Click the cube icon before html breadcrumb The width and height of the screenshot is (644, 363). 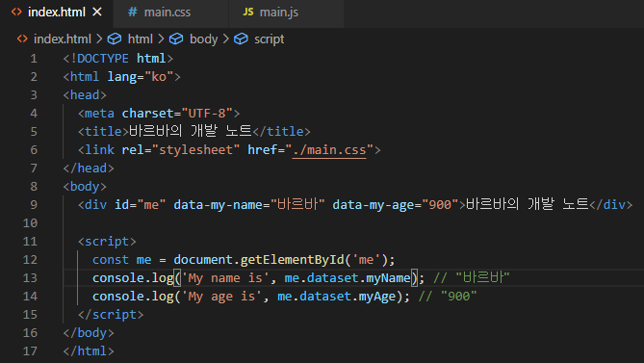[115, 39]
